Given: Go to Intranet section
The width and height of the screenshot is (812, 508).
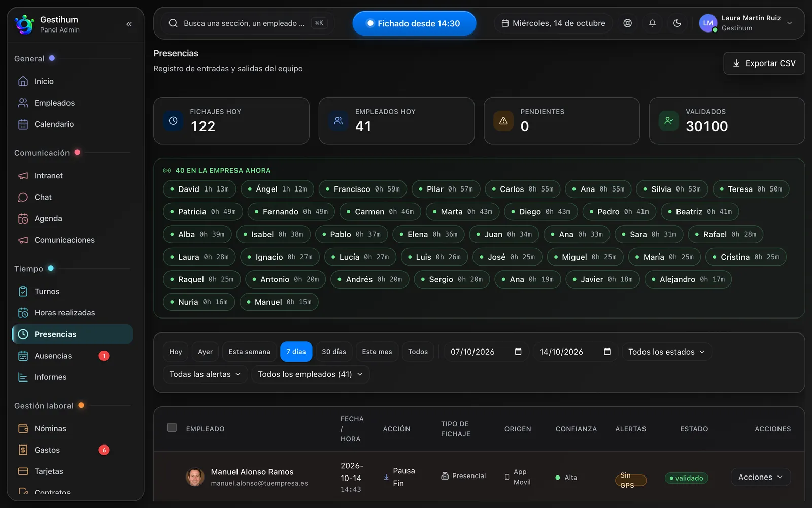Looking at the screenshot, I should (x=72, y=176).
